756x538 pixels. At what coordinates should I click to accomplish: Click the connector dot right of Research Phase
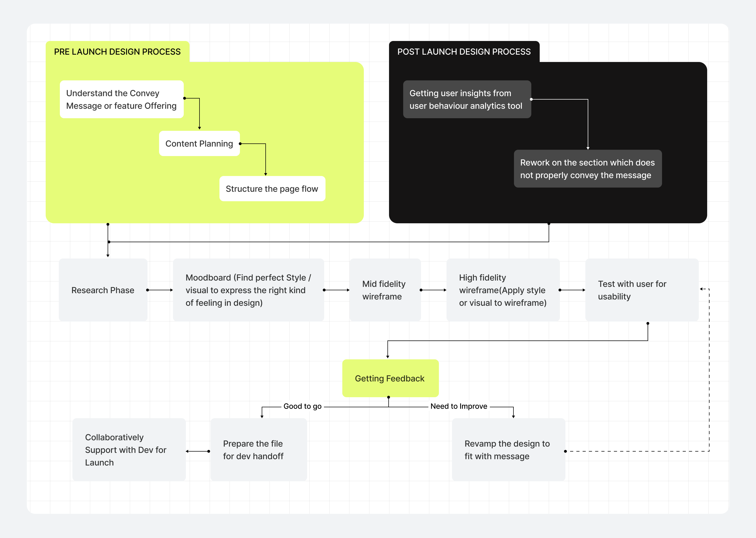click(x=148, y=290)
